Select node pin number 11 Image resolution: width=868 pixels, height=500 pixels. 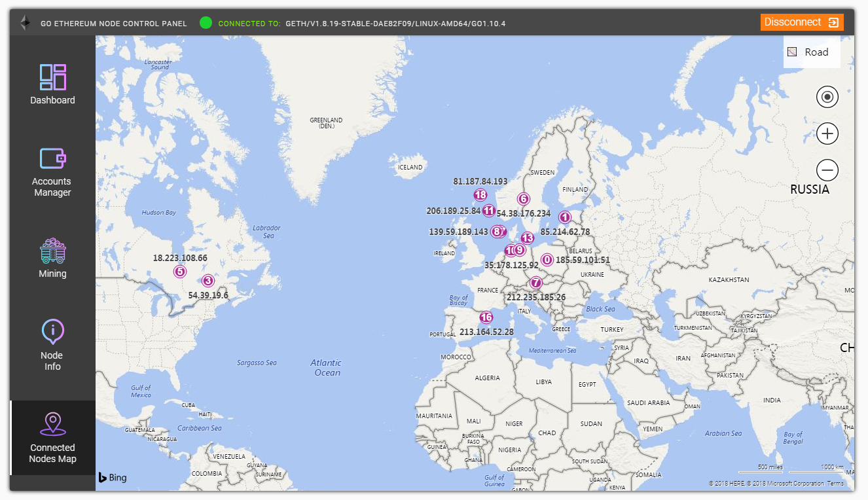click(x=488, y=210)
